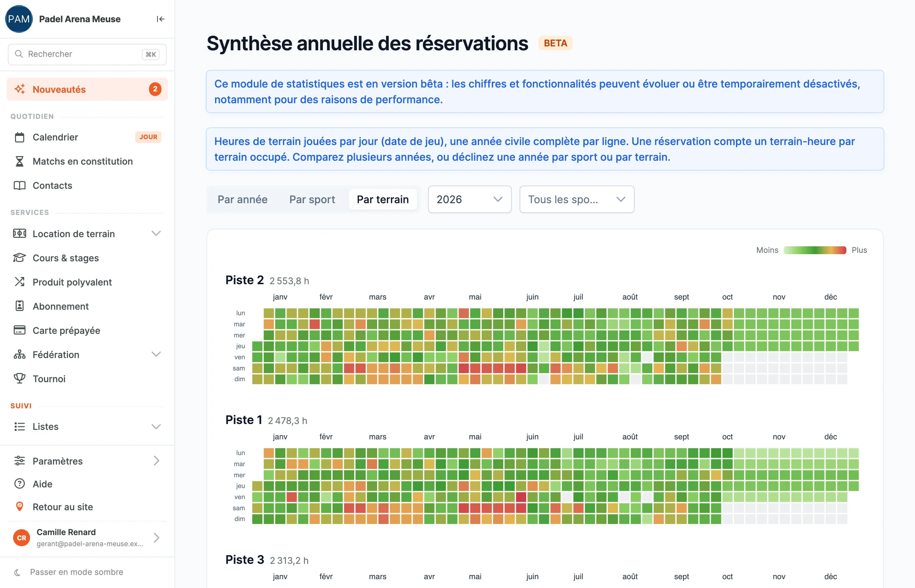Screen dimensions: 915x588
Task: Expand the Location de terrain submenu chevron
Action: 156,233
